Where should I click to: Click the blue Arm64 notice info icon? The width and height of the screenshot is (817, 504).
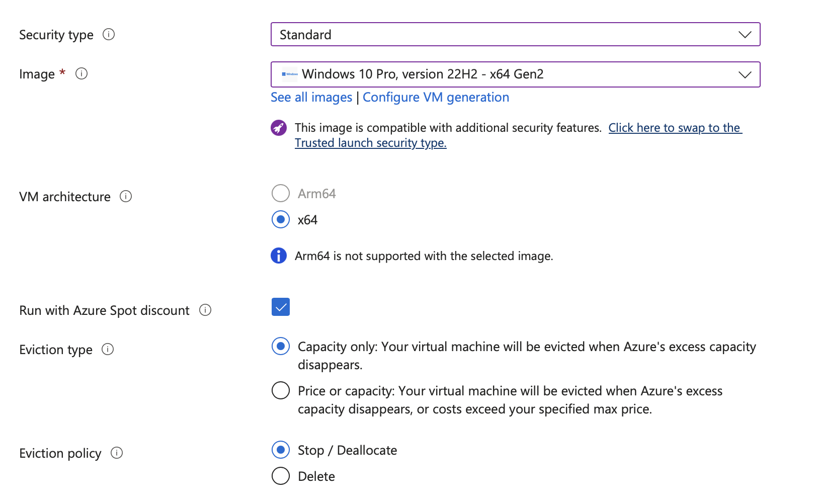pyautogui.click(x=279, y=256)
